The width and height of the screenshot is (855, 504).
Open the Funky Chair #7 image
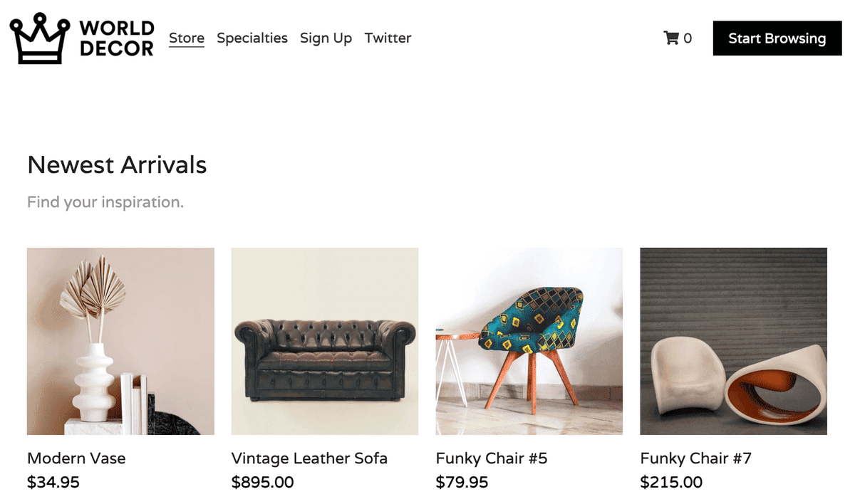point(733,341)
